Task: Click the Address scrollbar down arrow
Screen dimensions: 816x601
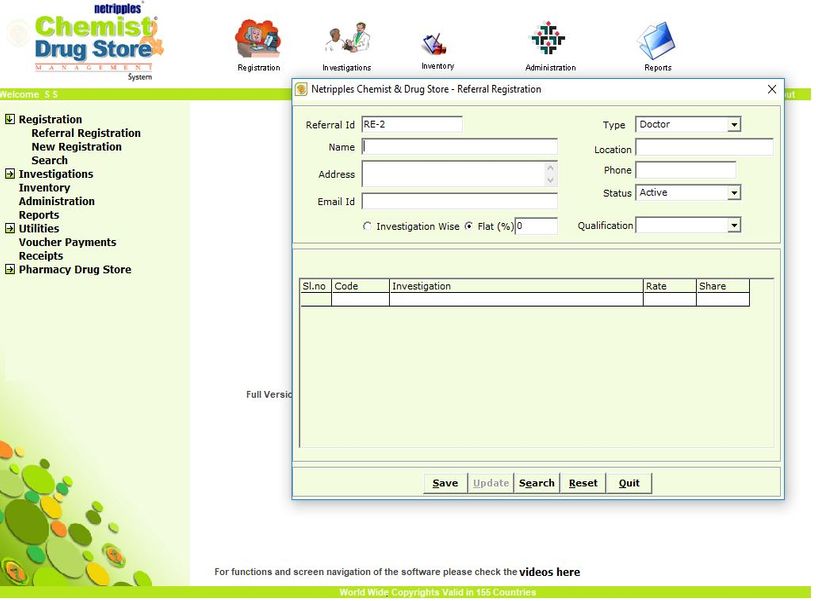Action: click(x=551, y=180)
